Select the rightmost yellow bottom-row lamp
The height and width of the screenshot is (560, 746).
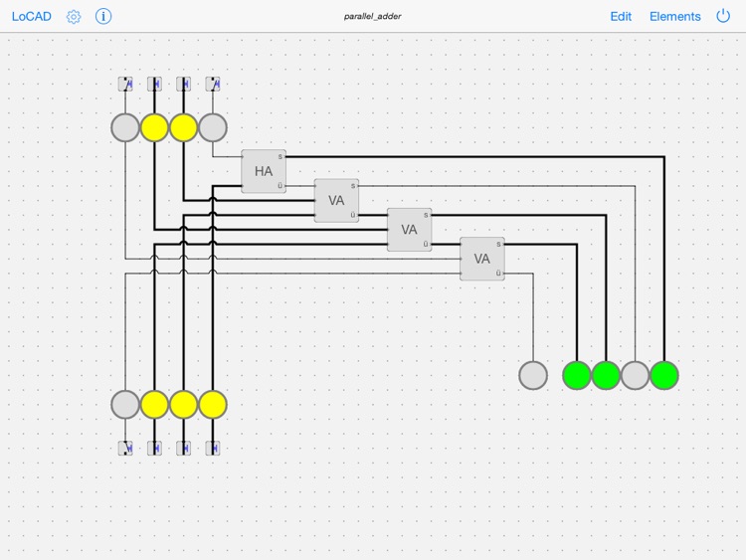click(x=213, y=405)
